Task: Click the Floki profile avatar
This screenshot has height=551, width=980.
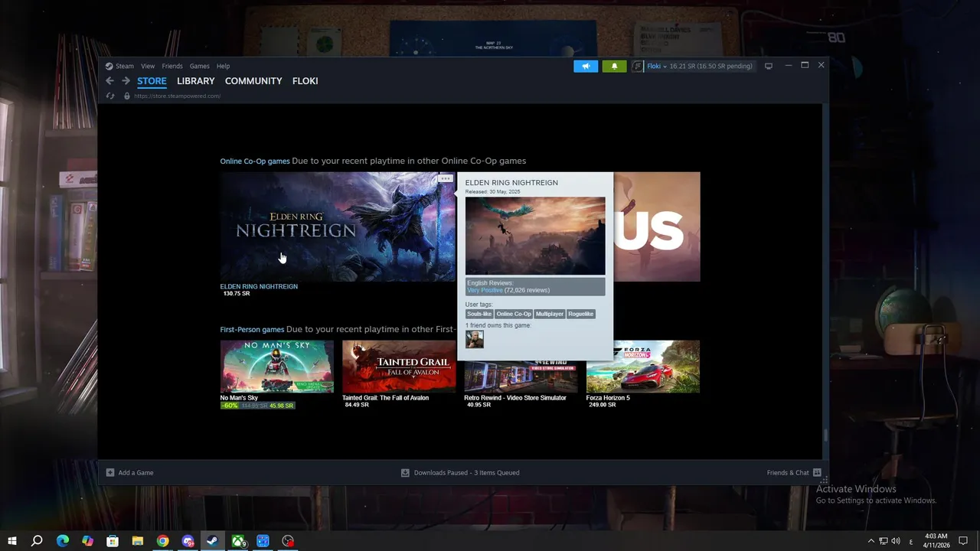Action: (638, 66)
